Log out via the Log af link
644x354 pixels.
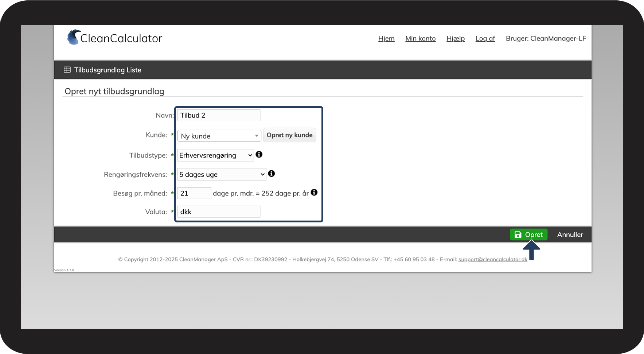485,39
